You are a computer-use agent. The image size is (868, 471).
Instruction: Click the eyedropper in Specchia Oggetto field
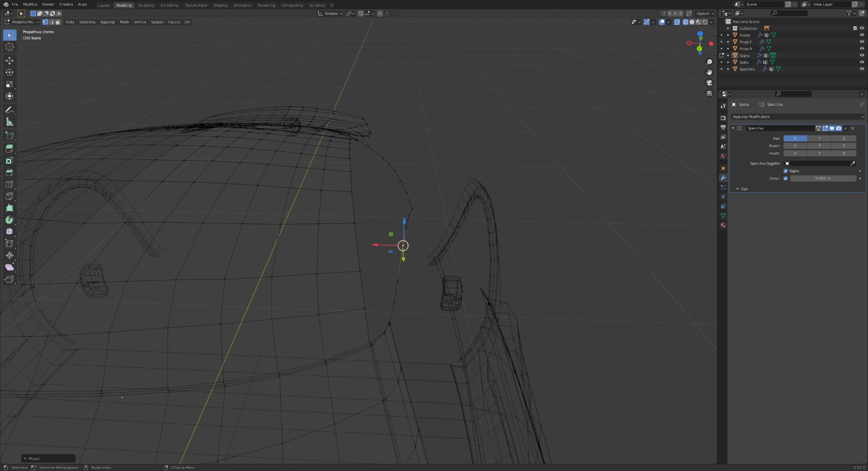click(x=853, y=163)
